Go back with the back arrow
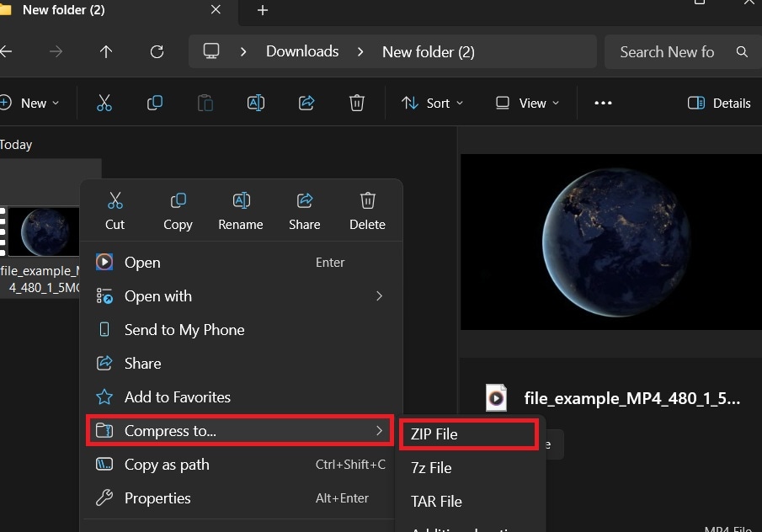 [x=7, y=51]
